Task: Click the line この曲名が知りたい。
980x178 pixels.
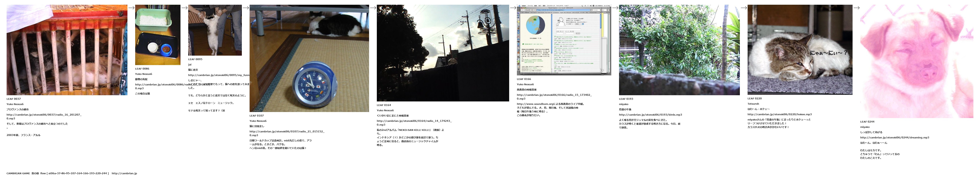Action: (x=528, y=115)
